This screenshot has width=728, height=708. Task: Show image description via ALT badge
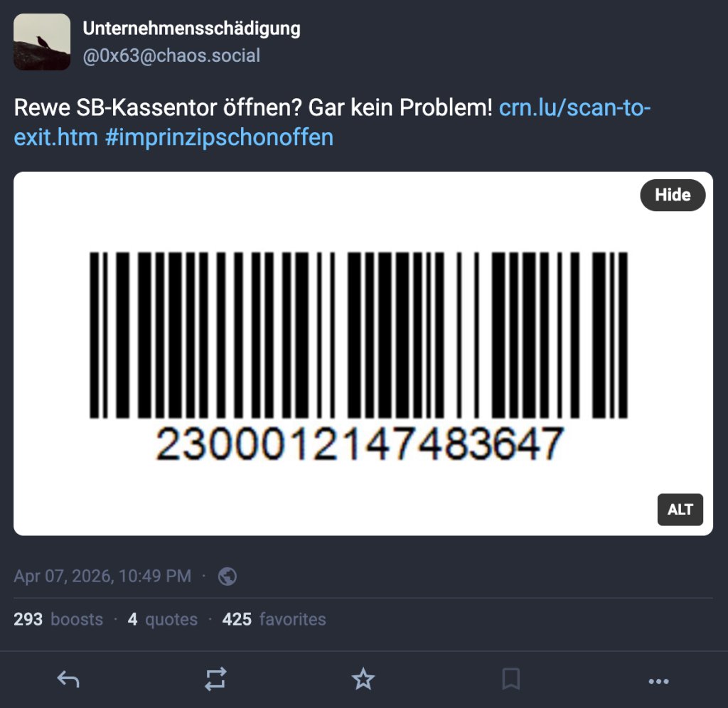(x=680, y=509)
